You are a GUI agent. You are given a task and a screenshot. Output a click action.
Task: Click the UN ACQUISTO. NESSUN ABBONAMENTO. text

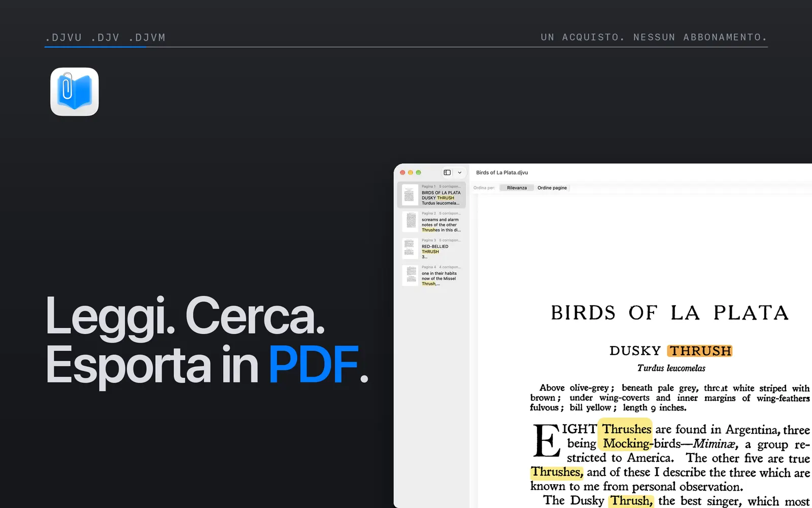click(x=654, y=38)
